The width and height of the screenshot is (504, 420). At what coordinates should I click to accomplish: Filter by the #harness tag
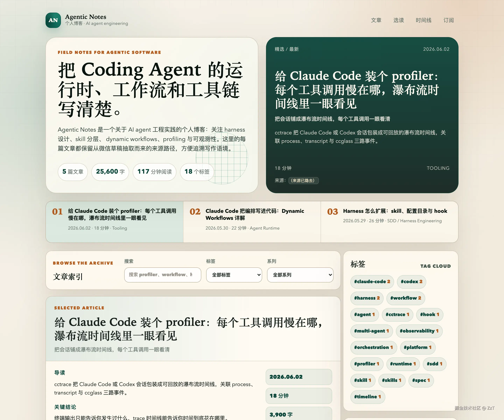[367, 298]
